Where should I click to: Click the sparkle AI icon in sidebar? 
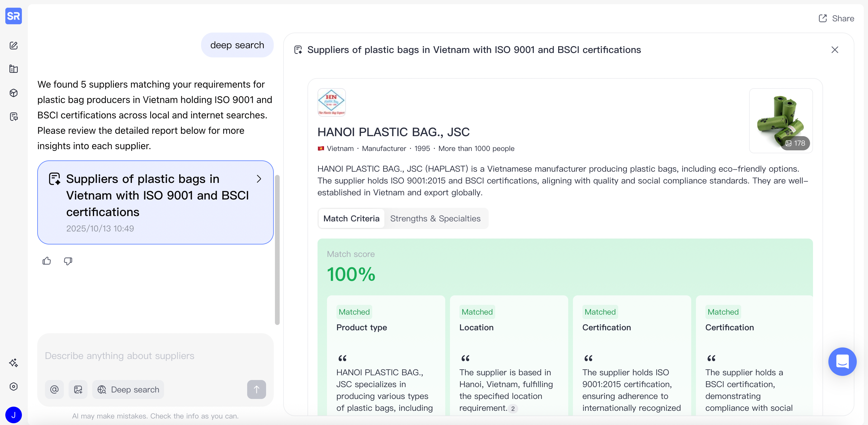pos(14,363)
